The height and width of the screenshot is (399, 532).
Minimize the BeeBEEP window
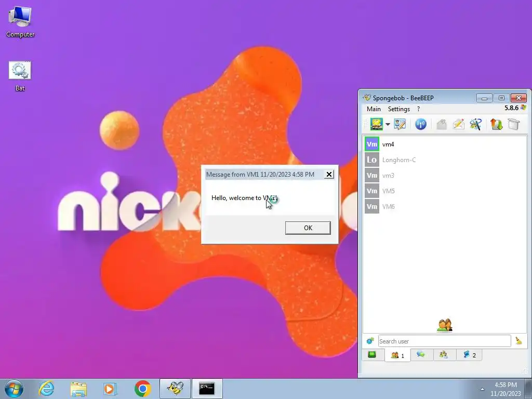click(484, 98)
